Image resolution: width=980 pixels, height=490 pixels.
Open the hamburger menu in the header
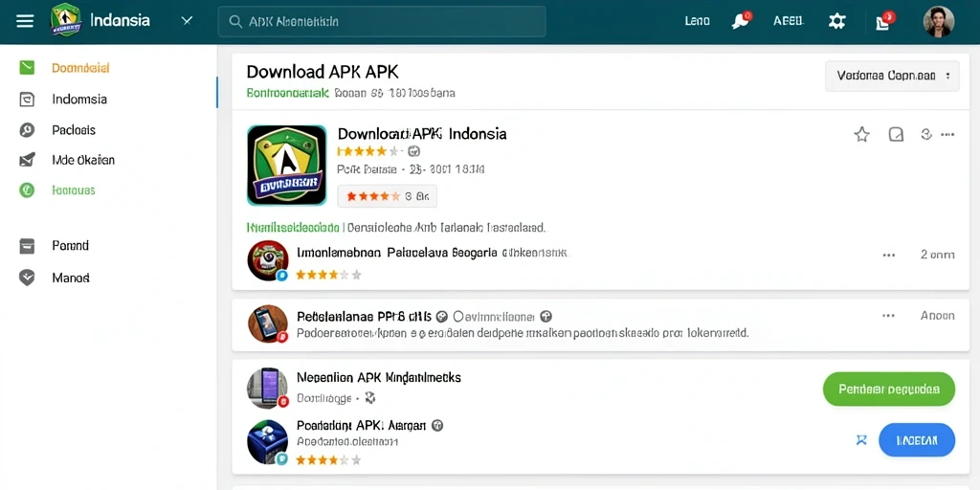click(x=25, y=21)
